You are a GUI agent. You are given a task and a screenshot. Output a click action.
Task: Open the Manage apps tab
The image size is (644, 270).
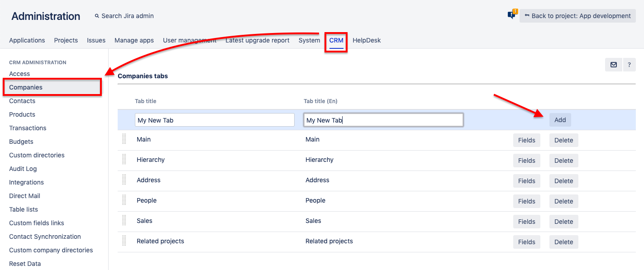point(134,40)
